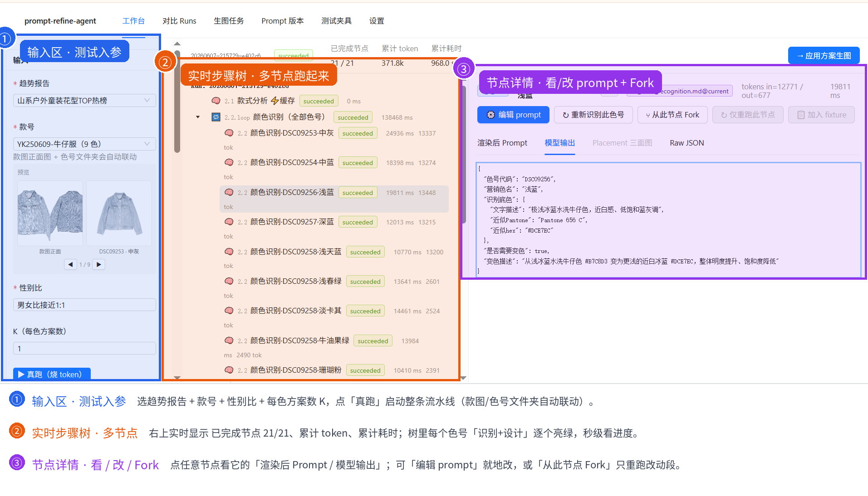The height and width of the screenshot is (496, 868).
Task: Go to Prompt 版本 tab
Action: point(282,21)
